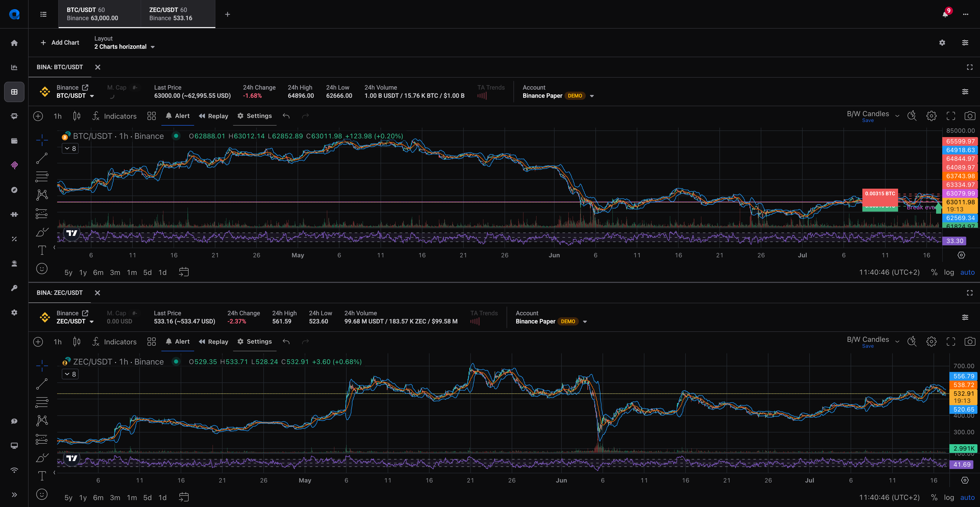
Task: Select BINA: ZEC/USDT panel tab
Action: point(60,293)
